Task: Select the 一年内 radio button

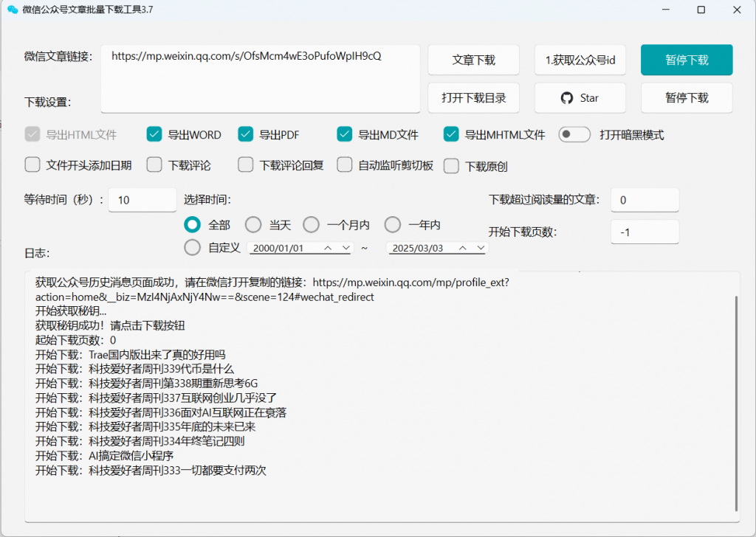Action: (393, 224)
